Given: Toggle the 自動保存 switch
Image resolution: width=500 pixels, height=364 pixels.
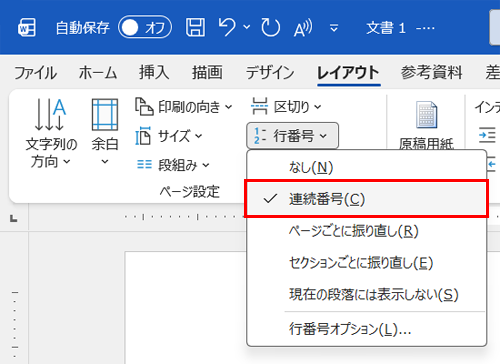Looking at the screenshot, I should pyautogui.click(x=145, y=27).
